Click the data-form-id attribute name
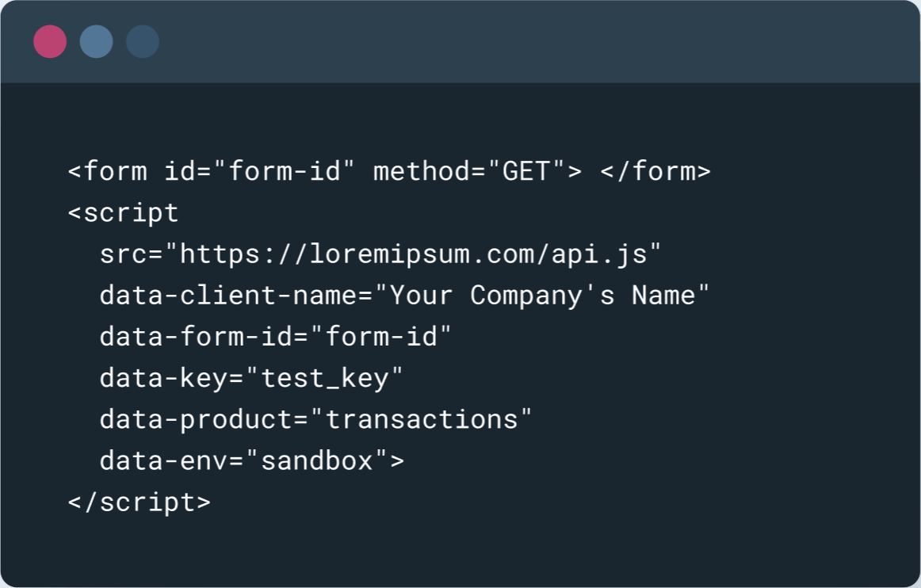This screenshot has height=588, width=921. coord(195,337)
